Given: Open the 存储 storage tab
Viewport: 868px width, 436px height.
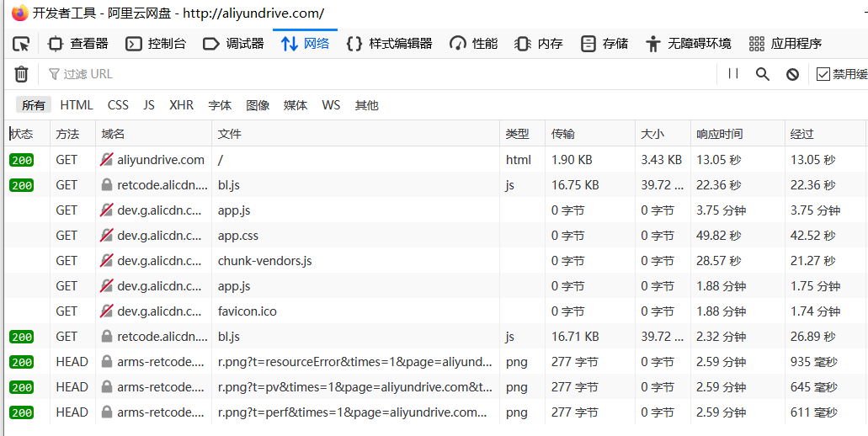Looking at the screenshot, I should [x=604, y=44].
